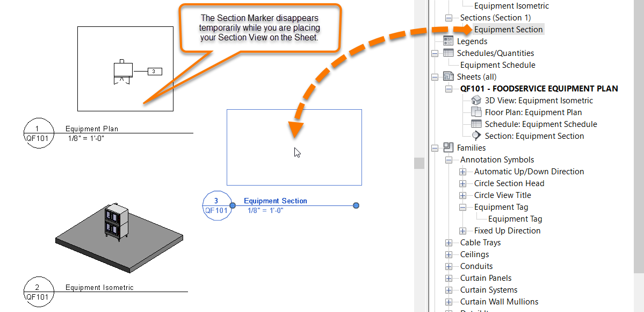Click the Floor Plan icon for Equipment Plan
Image resolution: width=644 pixels, height=312 pixels.
[x=476, y=112]
